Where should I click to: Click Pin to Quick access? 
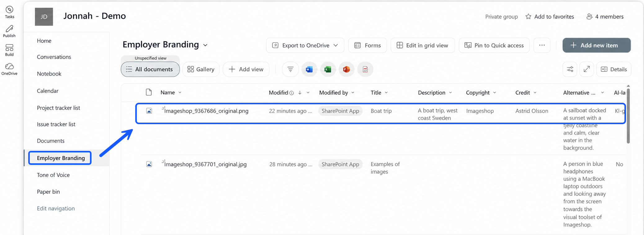[494, 45]
